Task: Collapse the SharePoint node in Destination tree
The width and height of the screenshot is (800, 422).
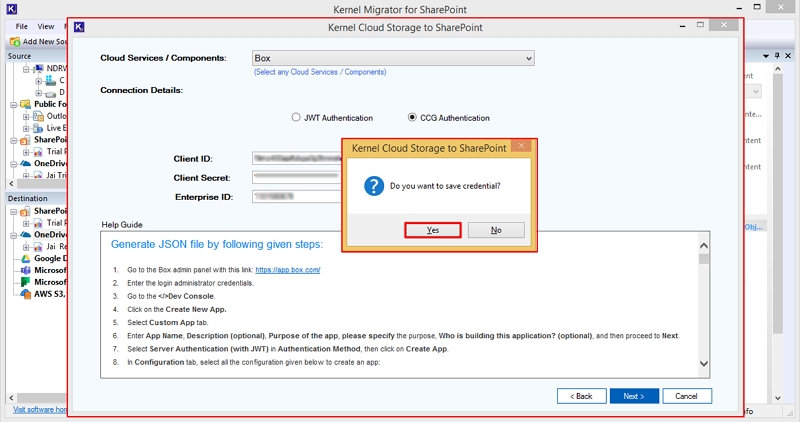Action: point(14,211)
